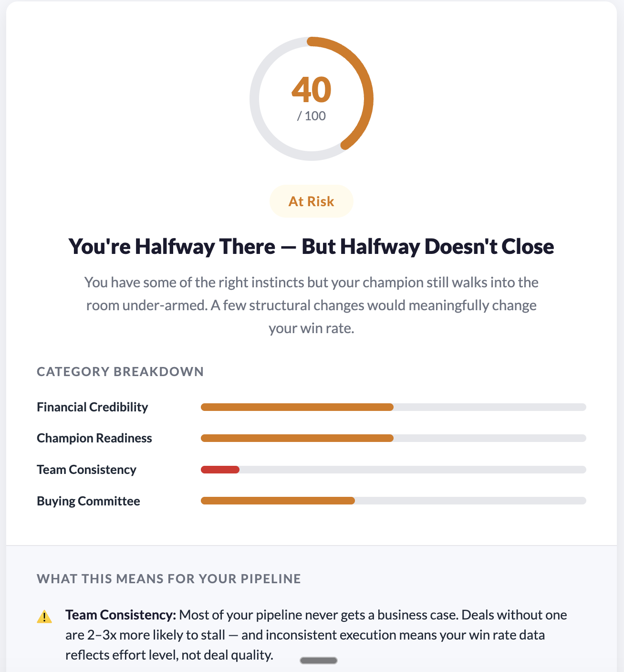This screenshot has height=672, width=624.
Task: Click the circular score gauge ring
Action: [312, 99]
